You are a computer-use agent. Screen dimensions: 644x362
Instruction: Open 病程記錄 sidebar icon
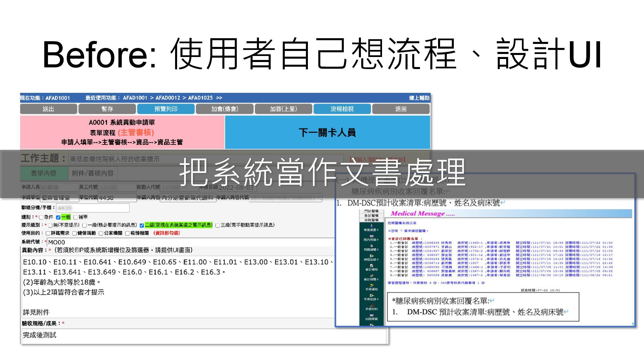click(x=371, y=258)
